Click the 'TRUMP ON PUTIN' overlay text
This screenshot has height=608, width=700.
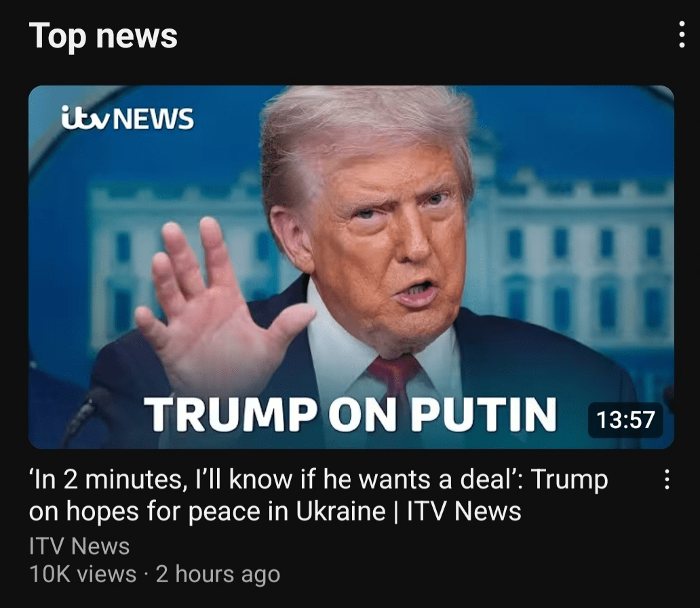click(351, 414)
